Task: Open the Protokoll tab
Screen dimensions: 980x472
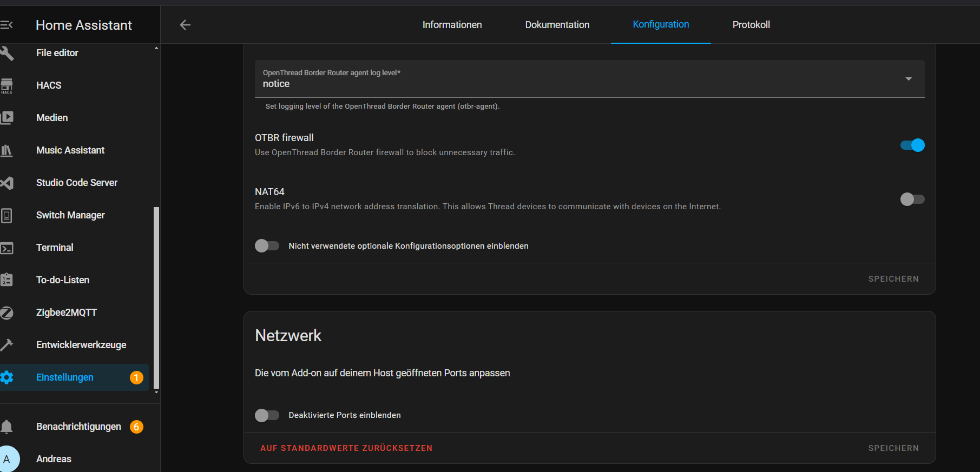Action: pos(751,25)
